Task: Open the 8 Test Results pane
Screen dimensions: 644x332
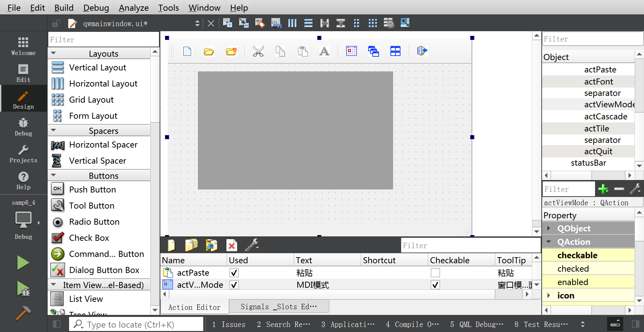Action: [x=541, y=324]
